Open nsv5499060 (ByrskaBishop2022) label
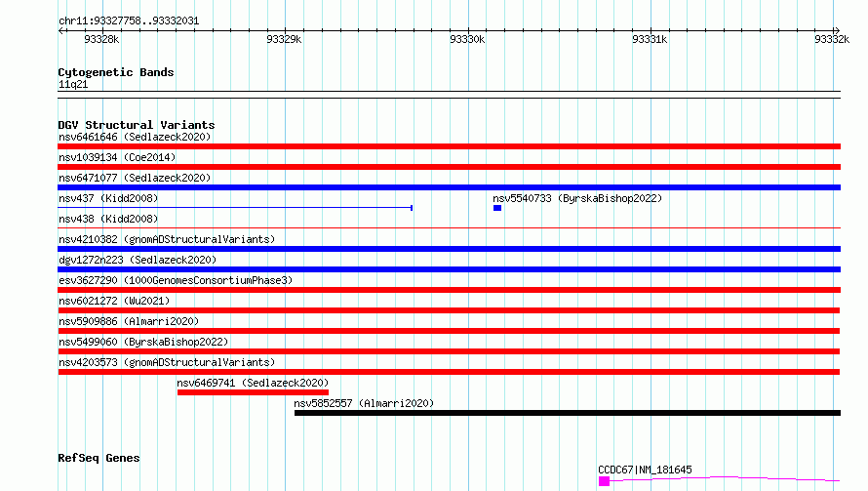This screenshot has width=868, height=491. (x=143, y=342)
